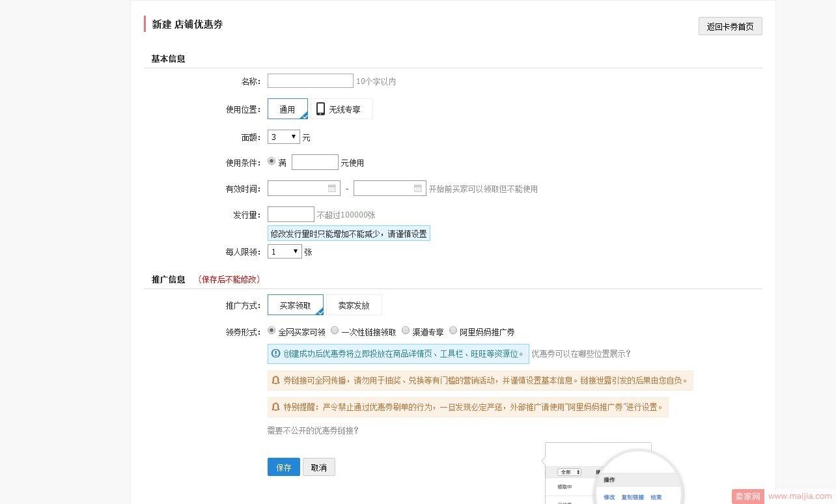Select the 无线专享 option

tap(342, 109)
